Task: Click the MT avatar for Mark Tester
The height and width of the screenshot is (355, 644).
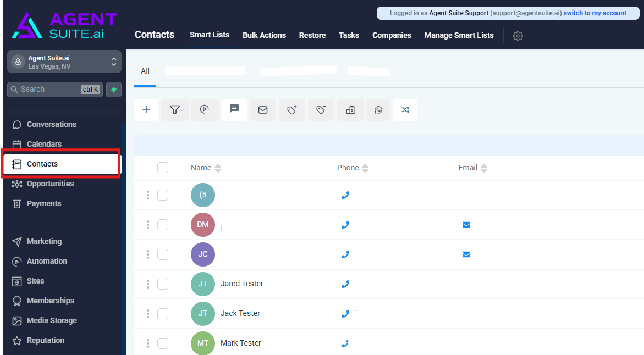Action: (203, 343)
